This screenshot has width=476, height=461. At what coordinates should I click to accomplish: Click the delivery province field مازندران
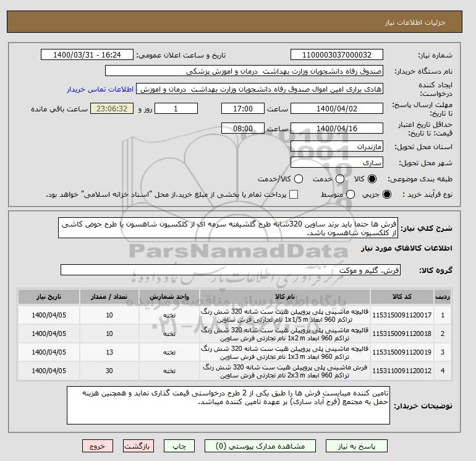click(x=337, y=147)
